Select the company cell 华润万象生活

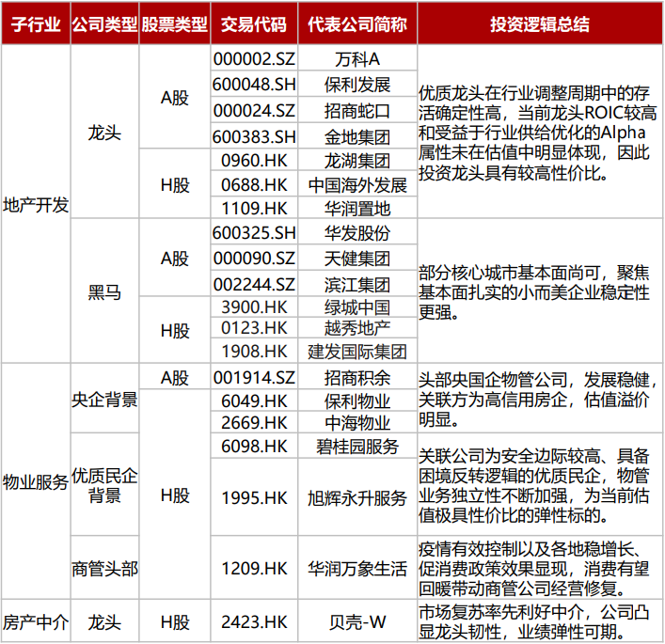tap(357, 568)
